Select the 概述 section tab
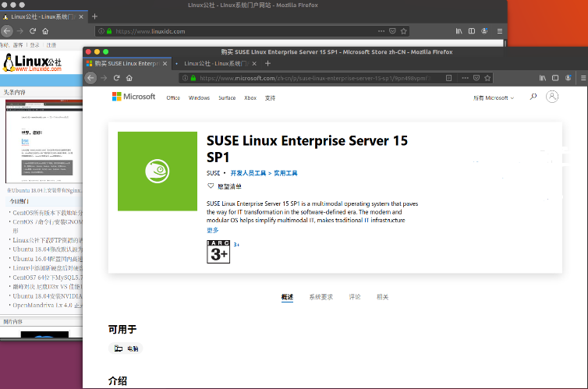This screenshot has width=588, height=389. coord(287,297)
